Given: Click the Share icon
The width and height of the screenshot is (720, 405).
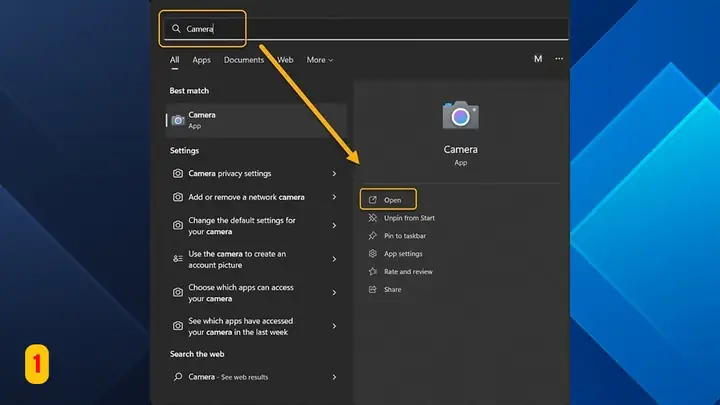Looking at the screenshot, I should pyautogui.click(x=372, y=289).
